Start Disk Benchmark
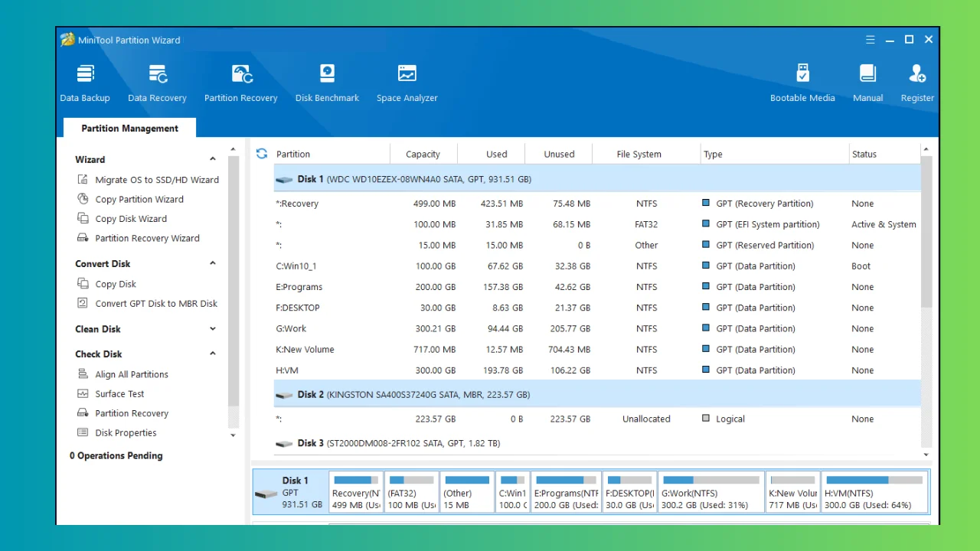Image resolution: width=980 pixels, height=551 pixels. (x=327, y=83)
